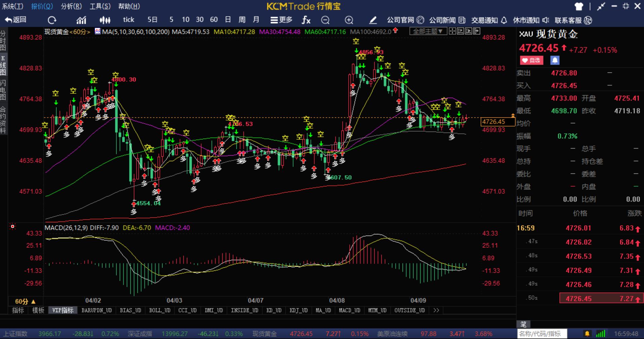Select the 5-minute period
This screenshot has height=339, width=644.
171,20
